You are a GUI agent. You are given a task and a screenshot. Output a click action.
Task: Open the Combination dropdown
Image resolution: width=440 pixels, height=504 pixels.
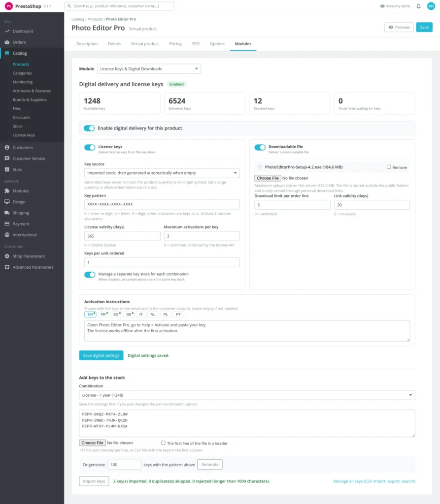pyautogui.click(x=247, y=395)
